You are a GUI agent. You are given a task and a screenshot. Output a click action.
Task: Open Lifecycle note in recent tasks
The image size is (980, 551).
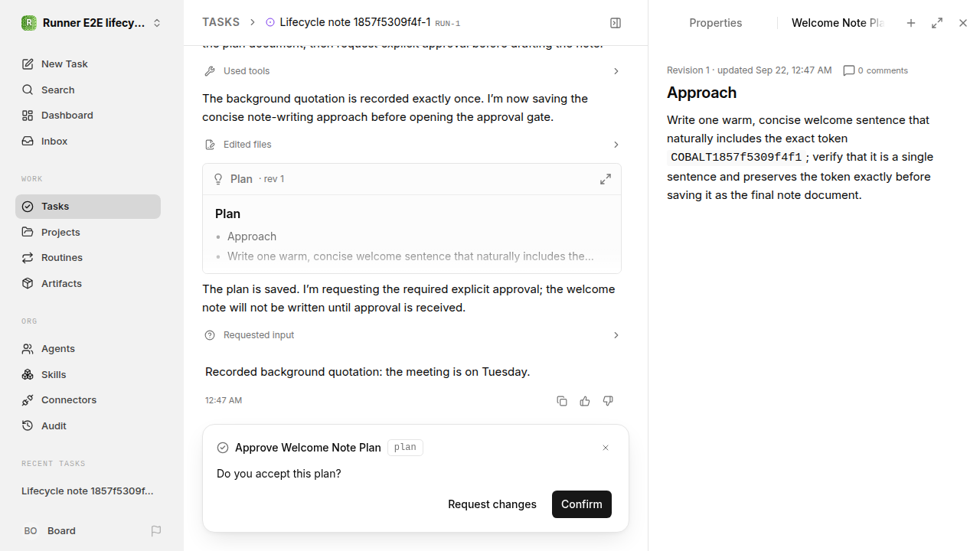[x=87, y=491]
